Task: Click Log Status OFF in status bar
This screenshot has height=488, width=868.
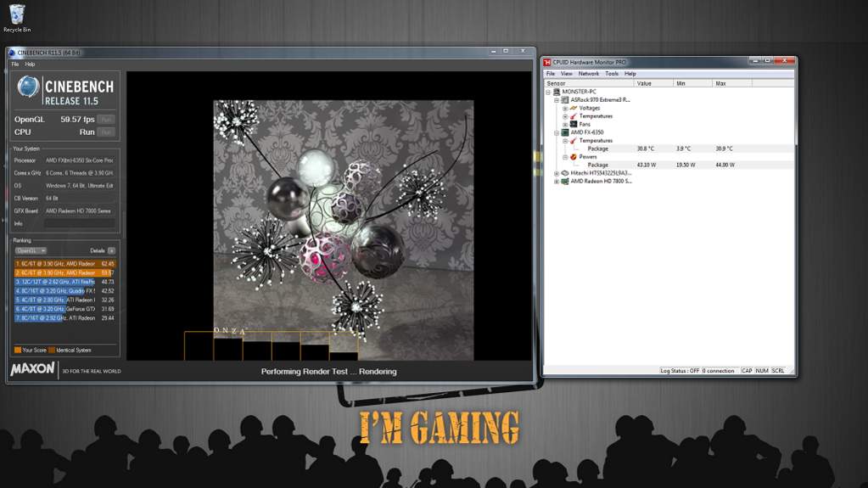Action: coord(680,371)
